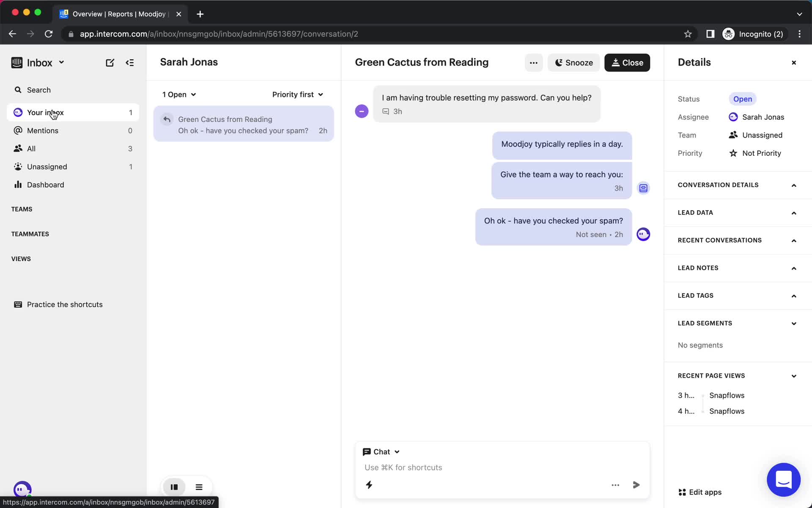Select the Dashboard menu item
Viewport: 812px width, 508px height.
coord(45,184)
